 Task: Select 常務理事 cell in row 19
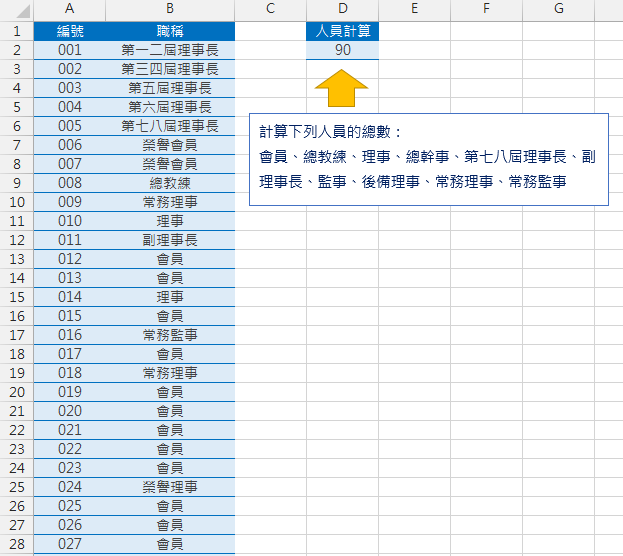(x=170, y=373)
